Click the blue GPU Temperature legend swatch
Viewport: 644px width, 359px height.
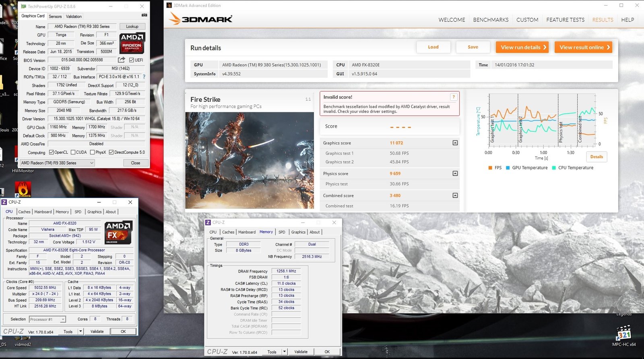click(508, 168)
